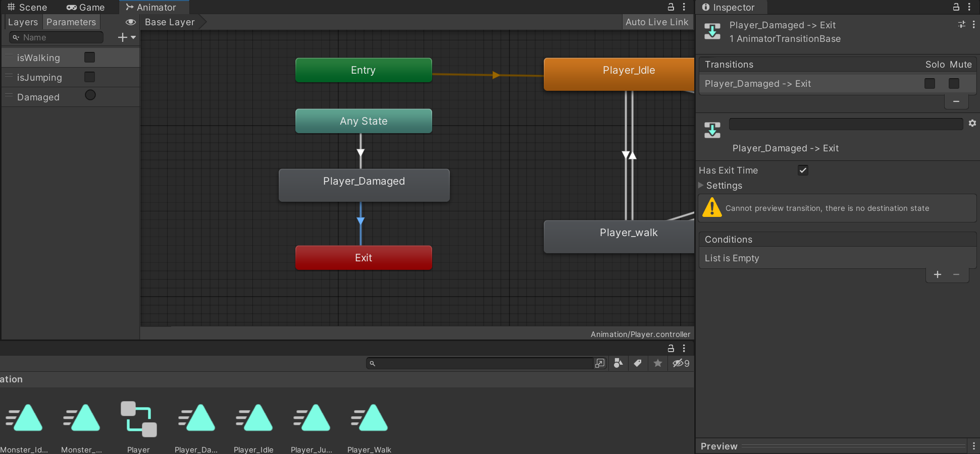Uncheck the Has Exit Time checkbox

coord(803,170)
